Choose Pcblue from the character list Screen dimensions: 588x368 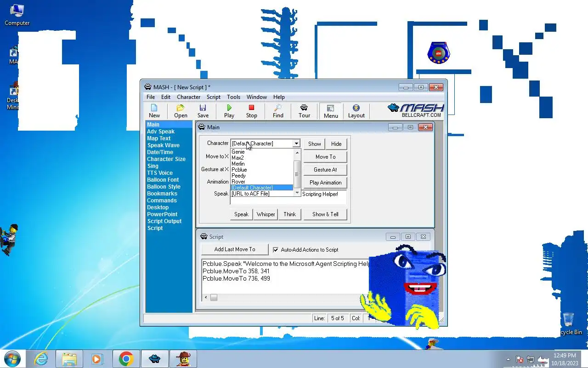[261, 170]
